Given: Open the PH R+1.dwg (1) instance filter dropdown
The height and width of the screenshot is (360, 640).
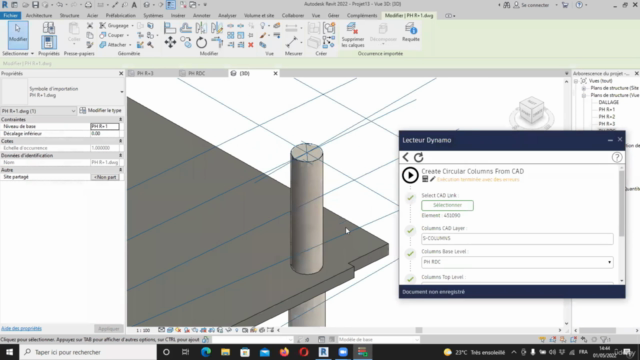Looking at the screenshot, I should [73, 111].
